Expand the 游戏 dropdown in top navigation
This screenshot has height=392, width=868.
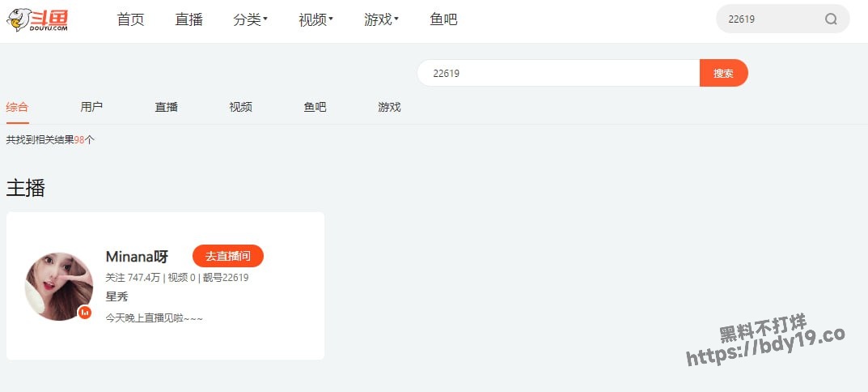click(381, 19)
